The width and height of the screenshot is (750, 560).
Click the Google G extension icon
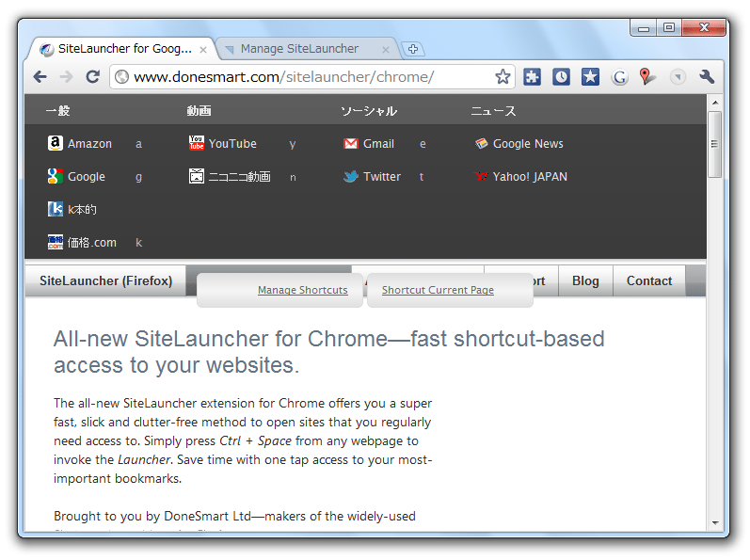click(619, 76)
